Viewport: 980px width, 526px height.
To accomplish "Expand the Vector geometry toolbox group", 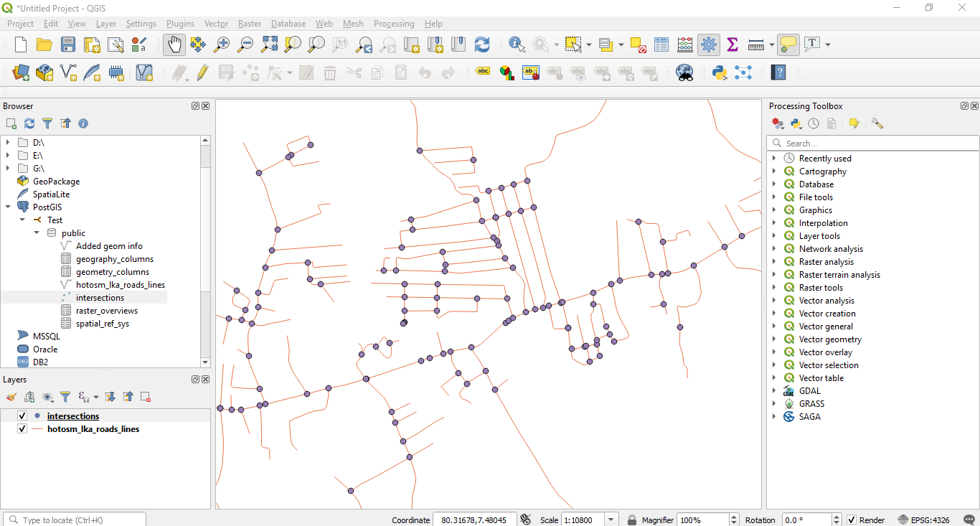I will (x=774, y=339).
